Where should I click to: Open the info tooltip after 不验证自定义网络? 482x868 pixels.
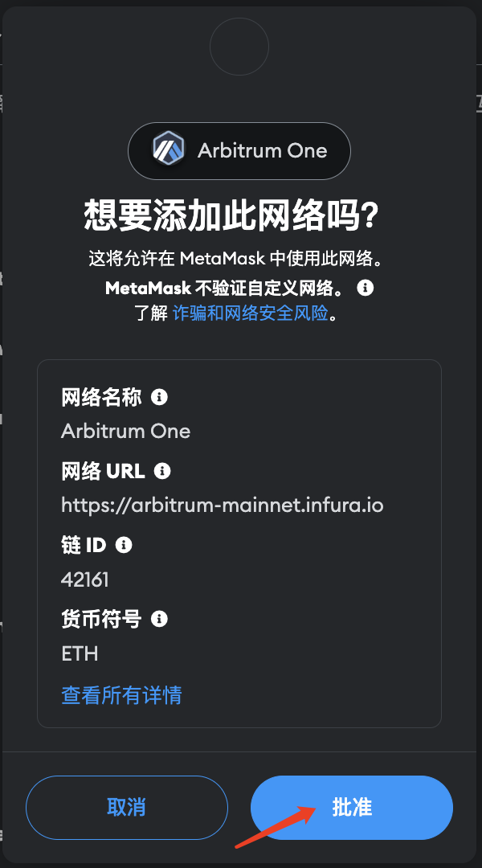pyautogui.click(x=366, y=288)
